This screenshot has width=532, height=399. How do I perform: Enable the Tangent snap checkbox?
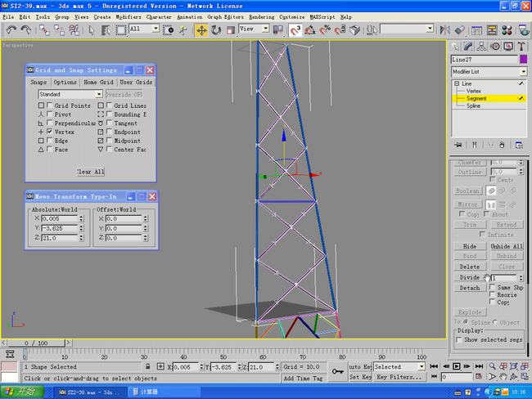click(109, 123)
